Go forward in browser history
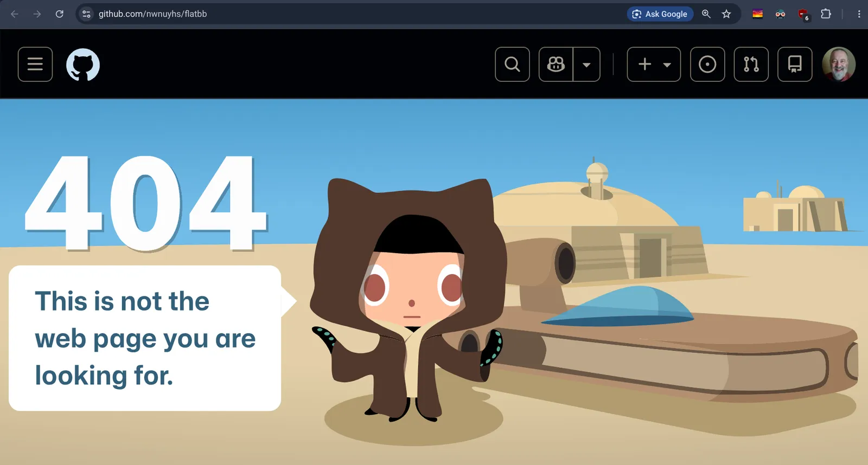This screenshot has width=868, height=465. 37,14
